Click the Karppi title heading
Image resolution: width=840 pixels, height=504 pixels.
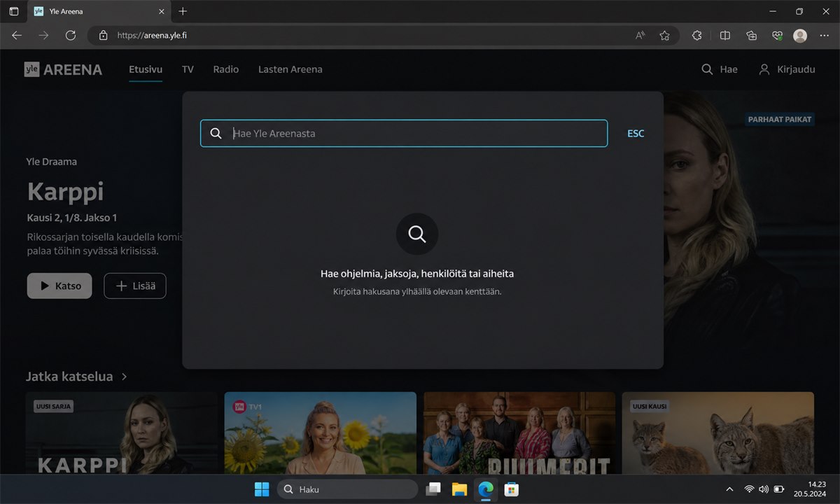point(65,191)
